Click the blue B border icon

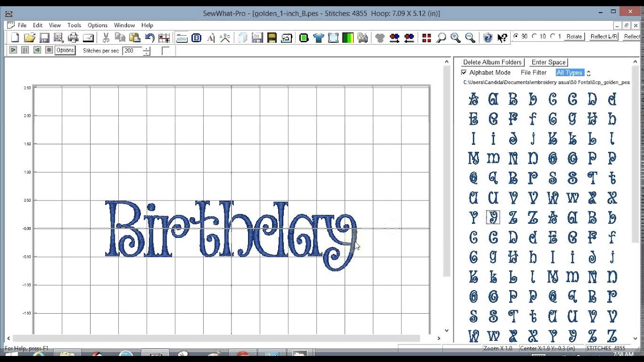pos(196,38)
